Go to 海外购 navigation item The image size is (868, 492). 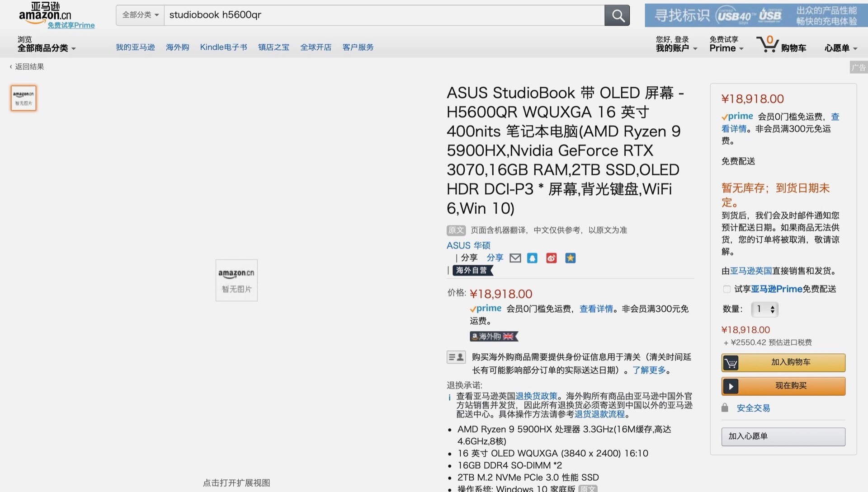(177, 47)
